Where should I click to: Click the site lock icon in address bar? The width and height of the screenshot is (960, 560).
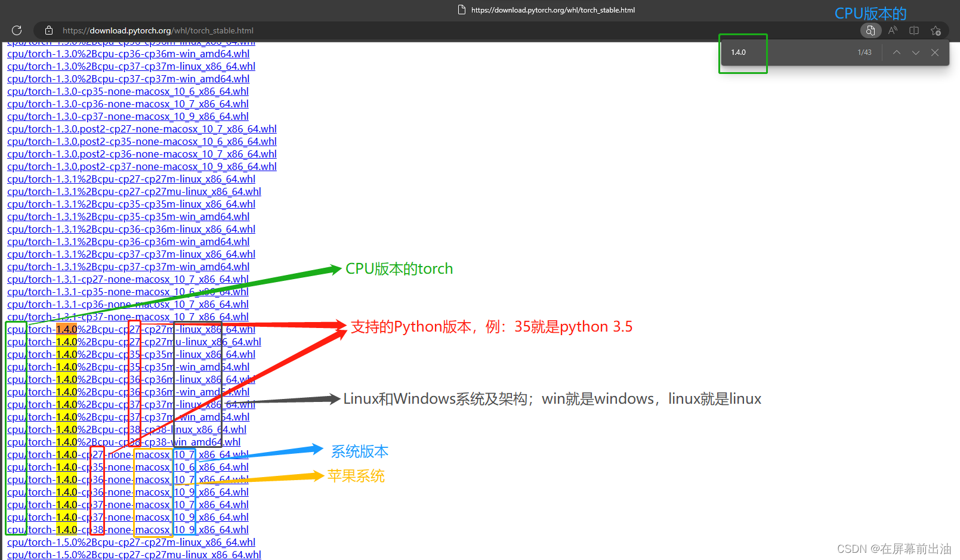[49, 30]
